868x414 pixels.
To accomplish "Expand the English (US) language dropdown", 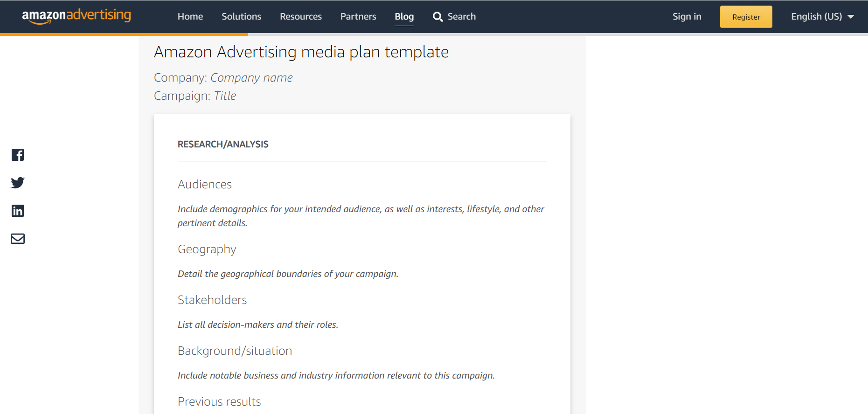I will click(x=823, y=17).
